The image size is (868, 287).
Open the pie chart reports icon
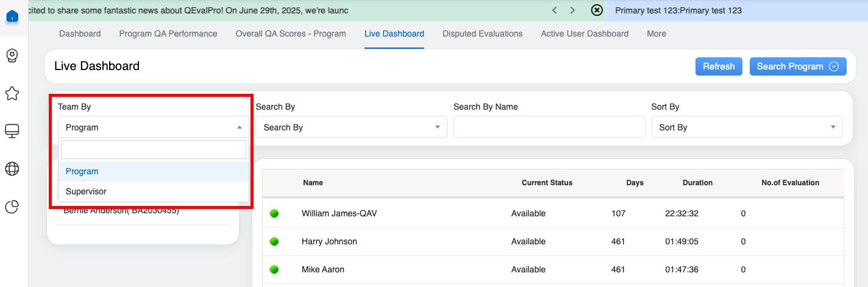pos(12,207)
